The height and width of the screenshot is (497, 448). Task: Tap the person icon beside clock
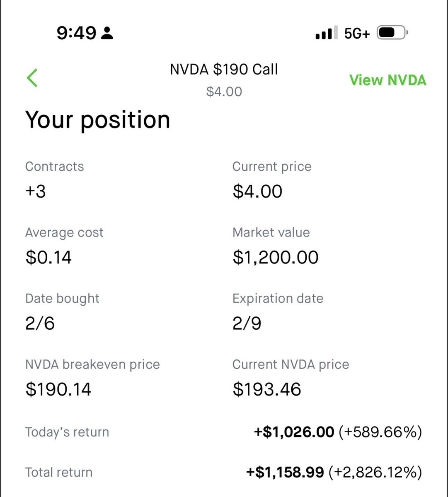coord(107,33)
